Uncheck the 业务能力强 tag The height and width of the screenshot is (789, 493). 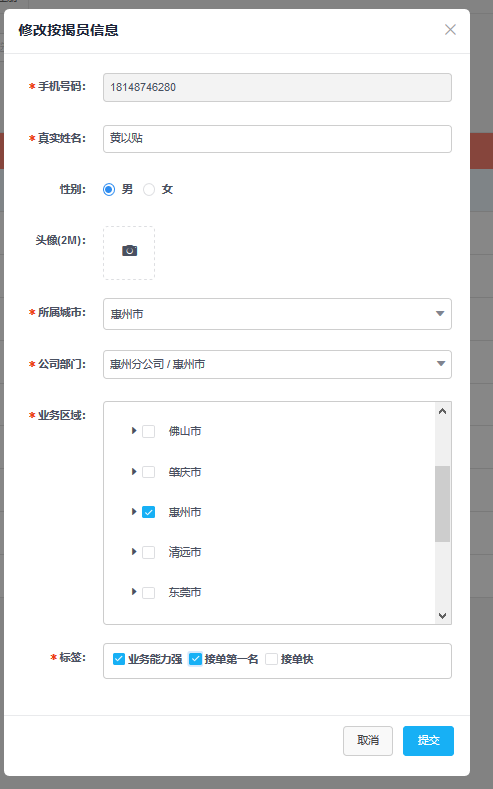119,659
